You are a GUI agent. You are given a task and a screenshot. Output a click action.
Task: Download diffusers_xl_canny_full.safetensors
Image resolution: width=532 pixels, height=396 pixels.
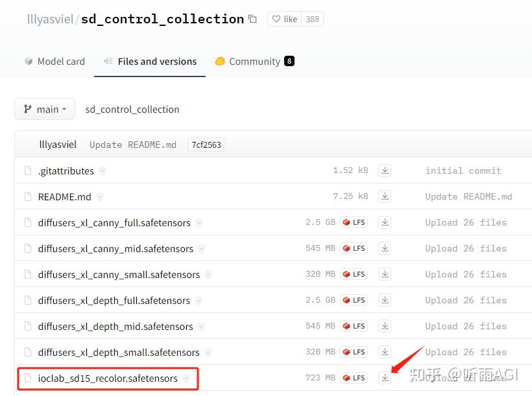point(385,222)
